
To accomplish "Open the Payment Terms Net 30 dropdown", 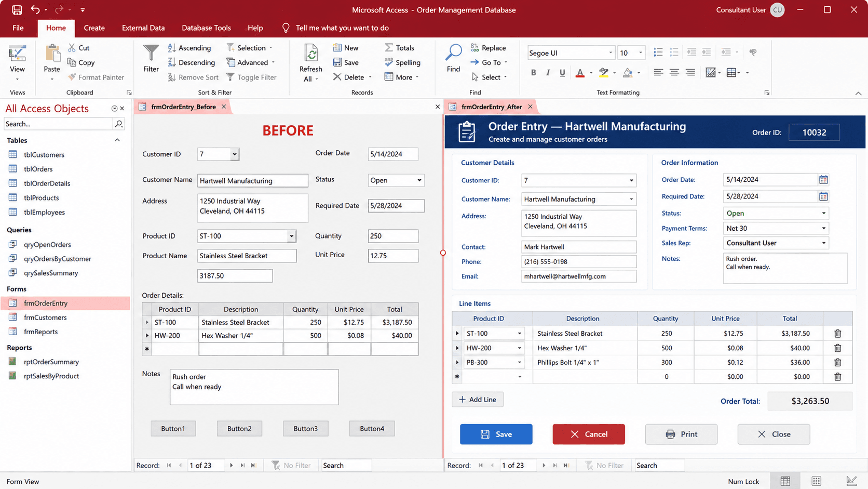I will pos(823,228).
